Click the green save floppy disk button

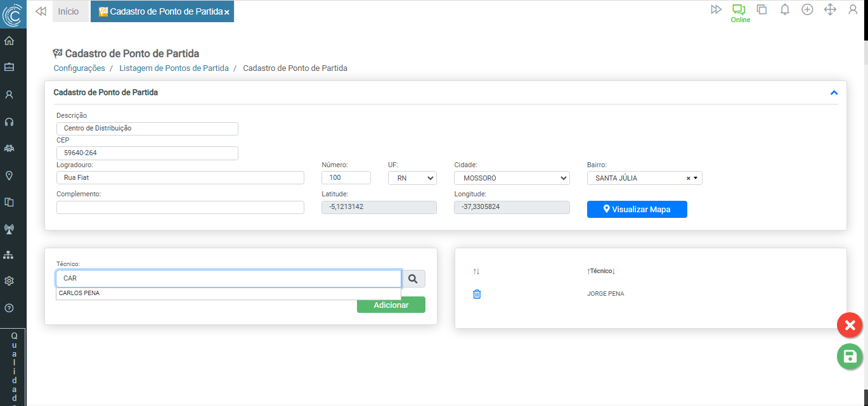850,356
